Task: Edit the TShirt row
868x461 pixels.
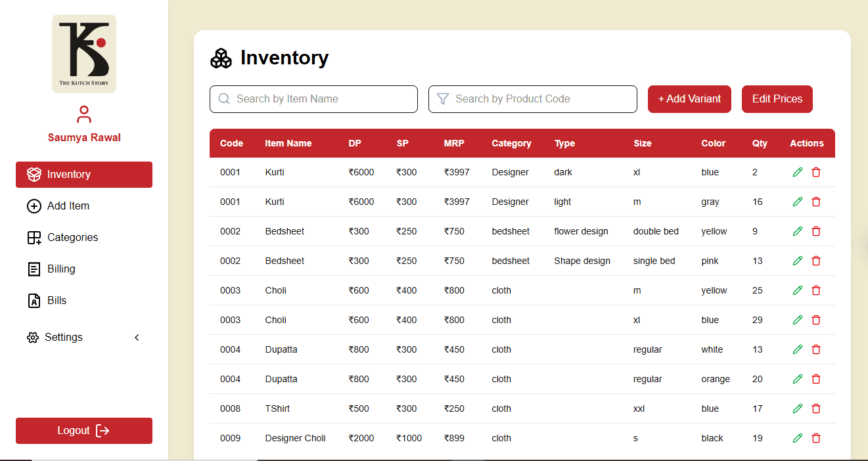Action: (798, 408)
